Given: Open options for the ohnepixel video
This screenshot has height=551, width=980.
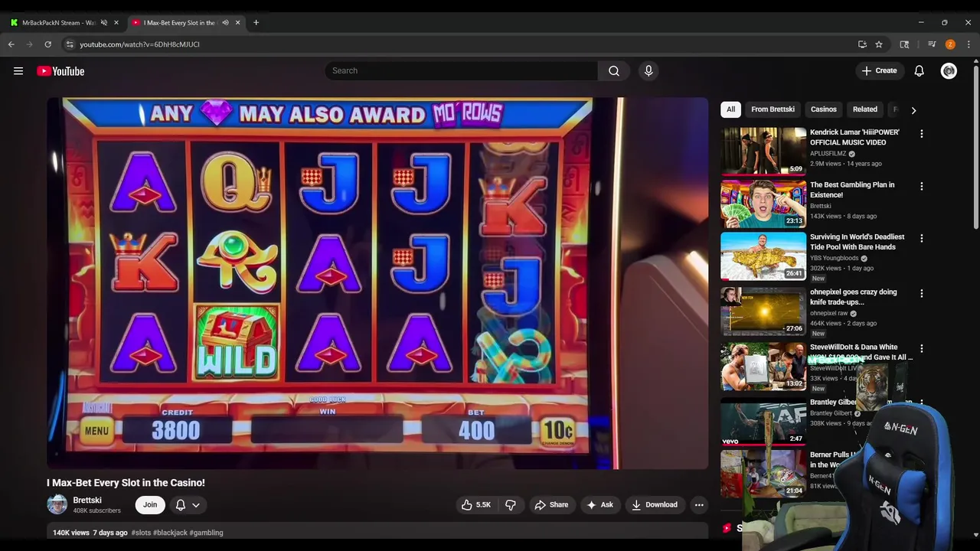Looking at the screenshot, I should (921, 293).
